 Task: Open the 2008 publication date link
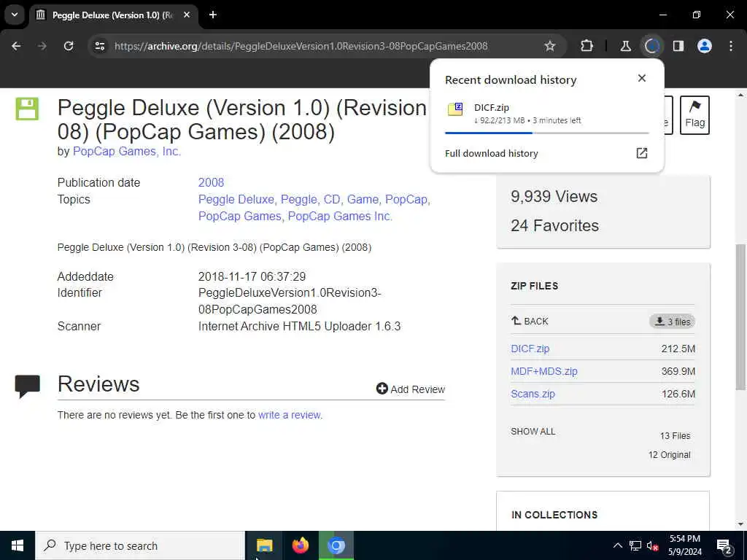pos(211,182)
